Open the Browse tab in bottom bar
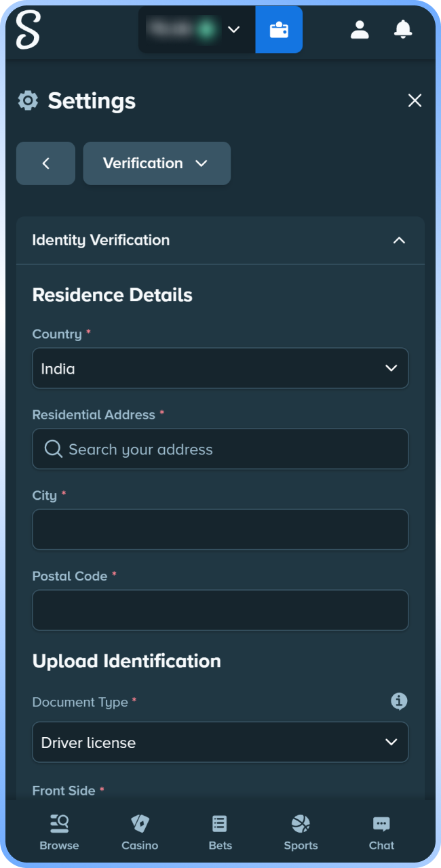Viewport: 441px width, 868px height. point(59,833)
